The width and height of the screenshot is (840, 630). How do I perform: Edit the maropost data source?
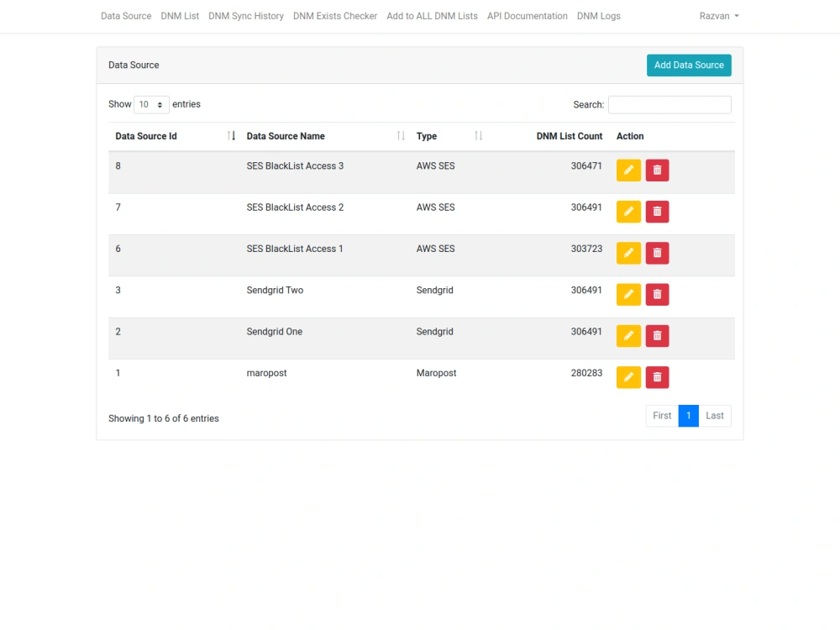[628, 376]
